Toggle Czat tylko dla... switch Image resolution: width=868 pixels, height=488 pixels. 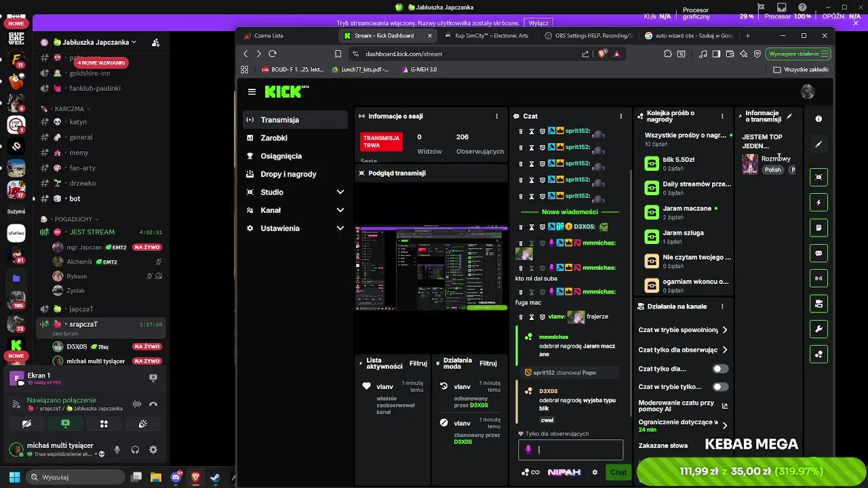(720, 369)
